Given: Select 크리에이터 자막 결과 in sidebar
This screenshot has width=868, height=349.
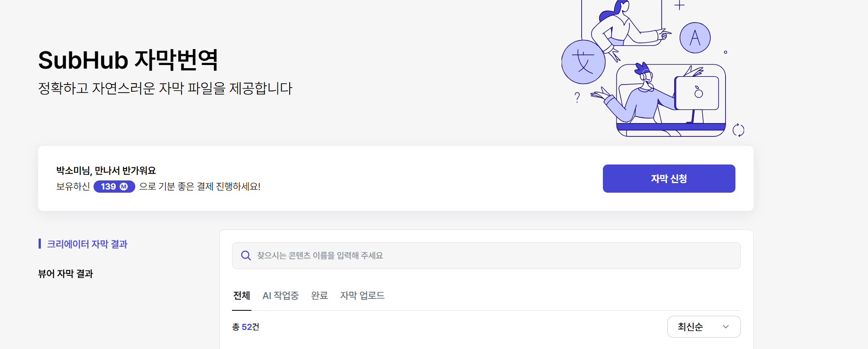Looking at the screenshot, I should 87,244.
